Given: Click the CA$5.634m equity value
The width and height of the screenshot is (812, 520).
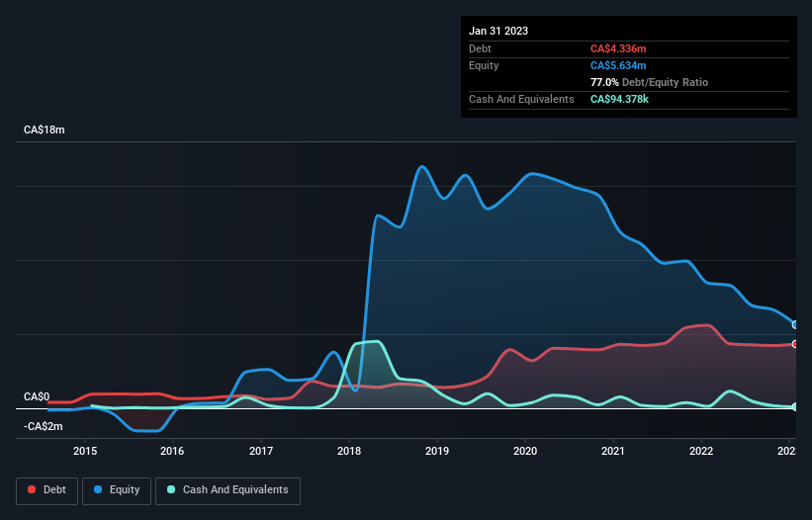Looking at the screenshot, I should 618,65.
